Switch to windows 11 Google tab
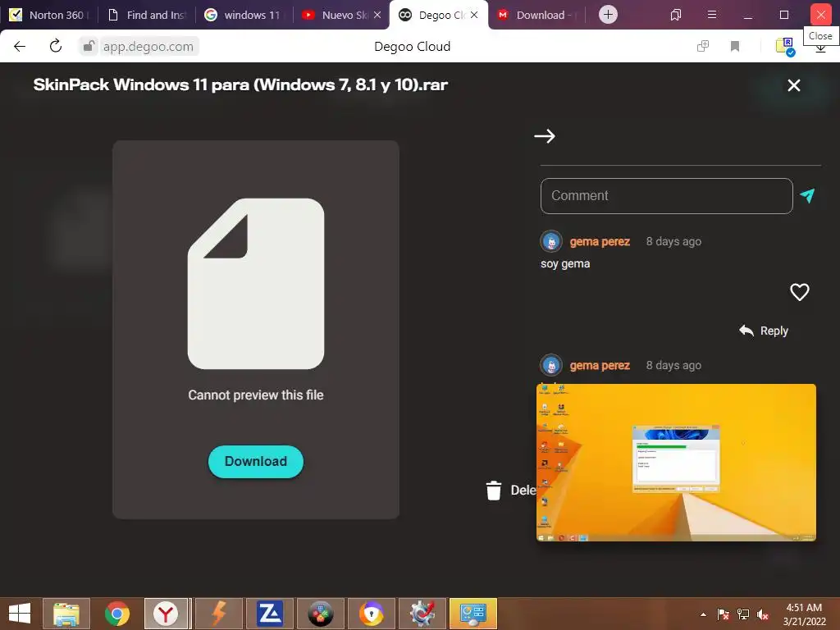Viewport: 840px width, 630px height. coord(244,15)
